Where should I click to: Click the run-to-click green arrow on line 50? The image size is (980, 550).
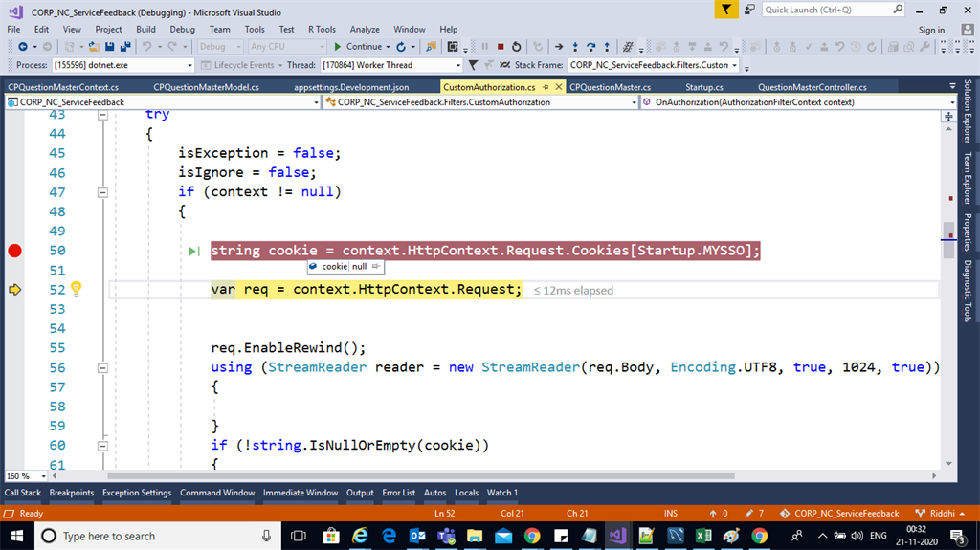point(194,252)
